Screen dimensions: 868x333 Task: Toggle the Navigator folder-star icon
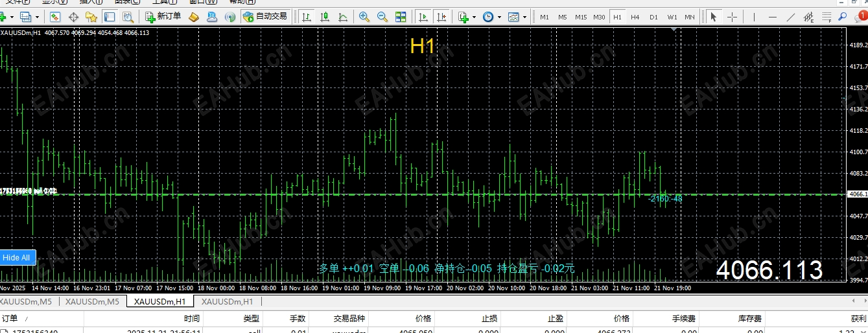[91, 16]
